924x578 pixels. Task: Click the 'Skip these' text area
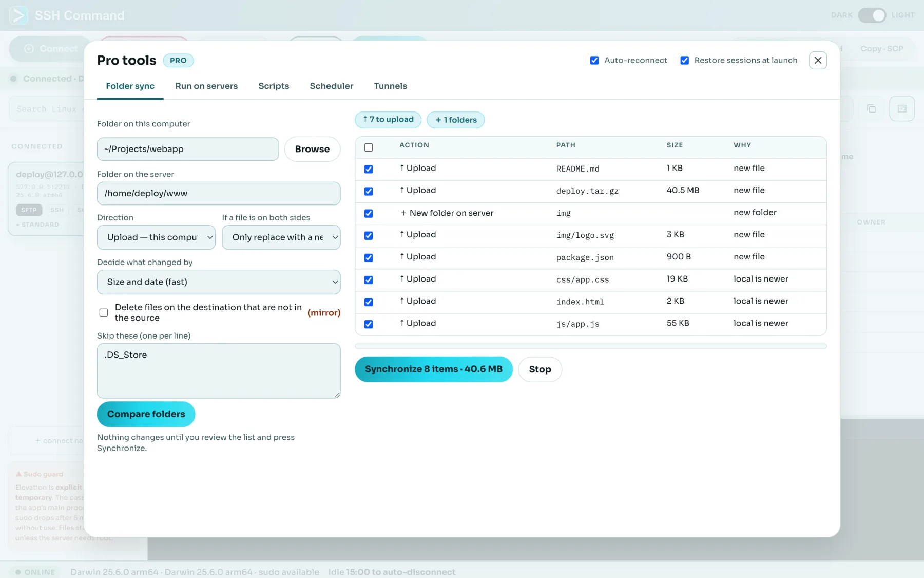pos(219,371)
